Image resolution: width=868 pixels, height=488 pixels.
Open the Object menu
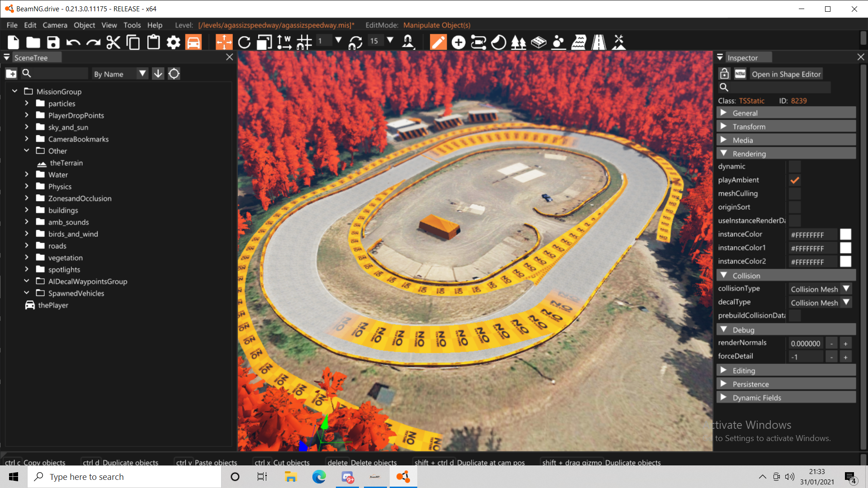coord(85,25)
